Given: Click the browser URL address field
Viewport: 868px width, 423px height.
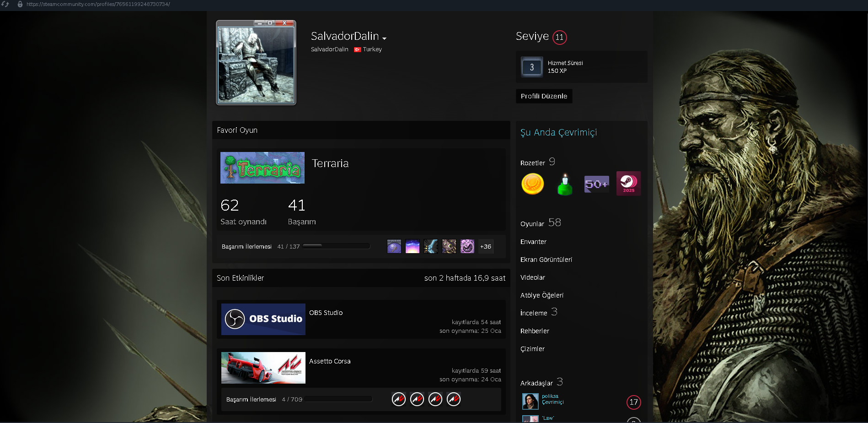Looking at the screenshot, I should (98, 4).
